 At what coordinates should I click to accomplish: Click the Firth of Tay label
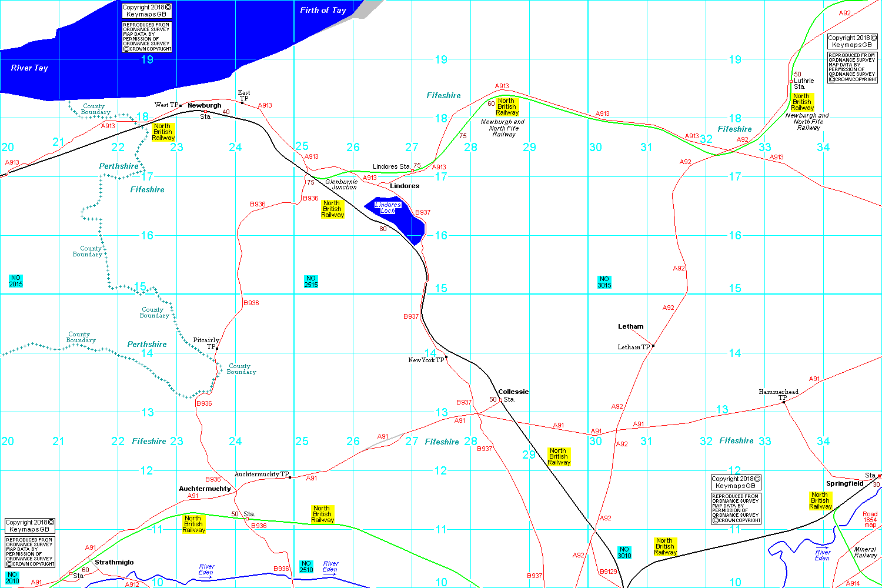(x=323, y=10)
